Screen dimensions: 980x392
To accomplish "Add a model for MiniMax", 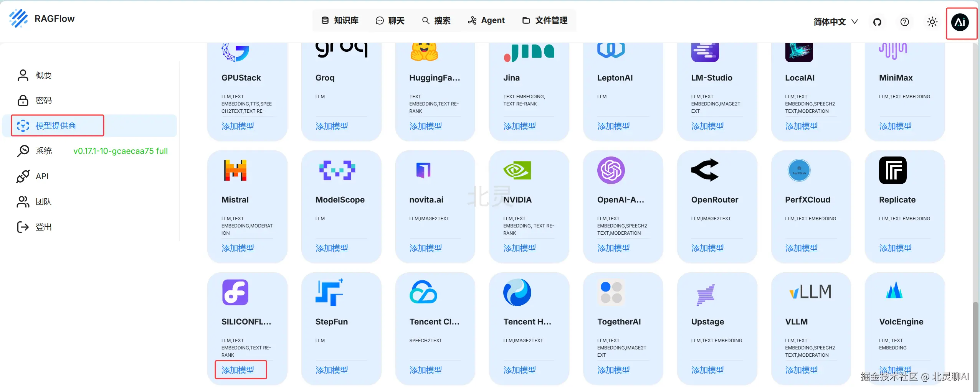I will [896, 126].
